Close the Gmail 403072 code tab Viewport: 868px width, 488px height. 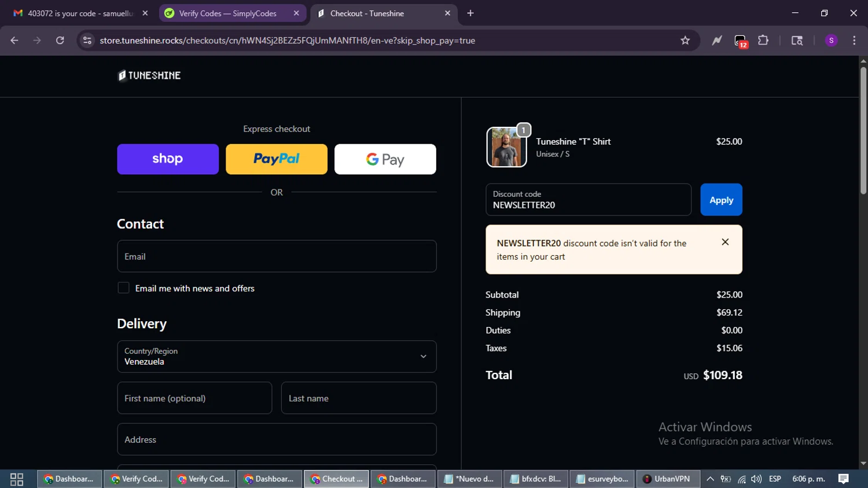point(145,13)
